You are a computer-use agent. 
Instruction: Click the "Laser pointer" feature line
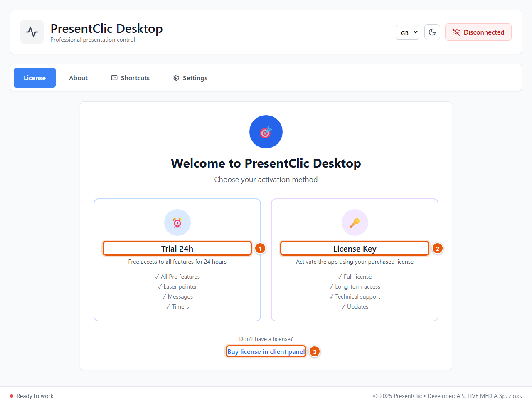tap(177, 286)
